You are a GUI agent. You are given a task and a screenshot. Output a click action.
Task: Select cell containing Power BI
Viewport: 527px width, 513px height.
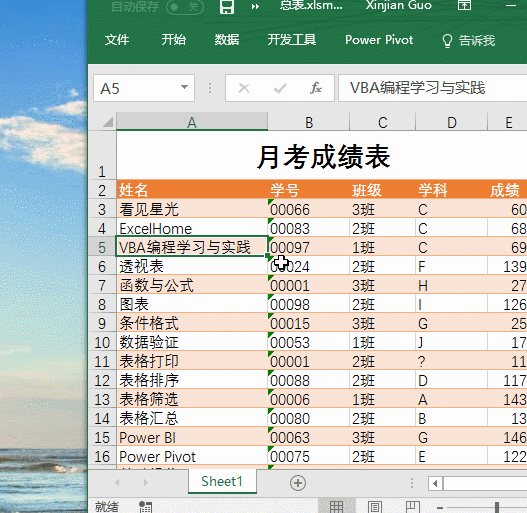point(192,437)
